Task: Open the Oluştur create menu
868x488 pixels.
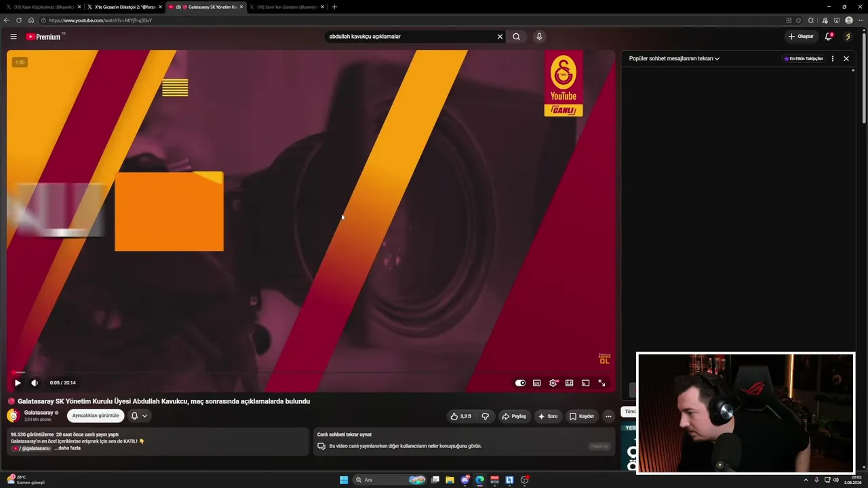Action: 801,37
